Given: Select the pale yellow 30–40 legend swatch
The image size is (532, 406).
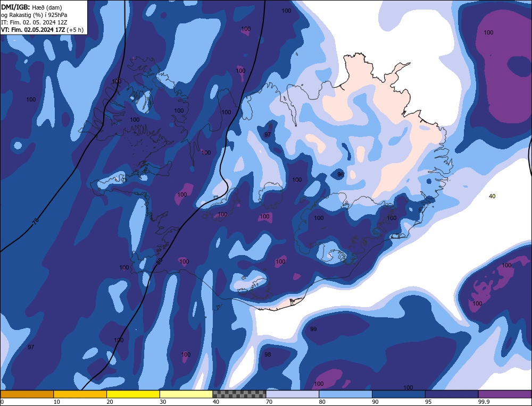Looking at the screenshot, I should (186, 394).
